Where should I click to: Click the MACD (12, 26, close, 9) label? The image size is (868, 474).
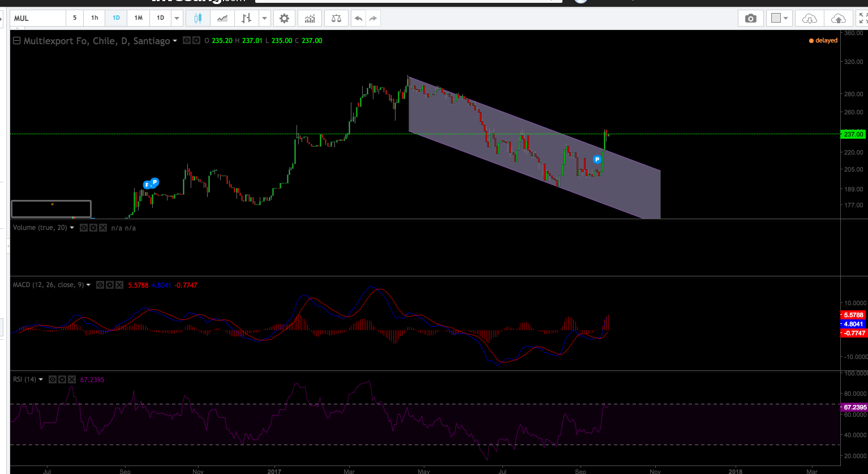click(x=48, y=285)
